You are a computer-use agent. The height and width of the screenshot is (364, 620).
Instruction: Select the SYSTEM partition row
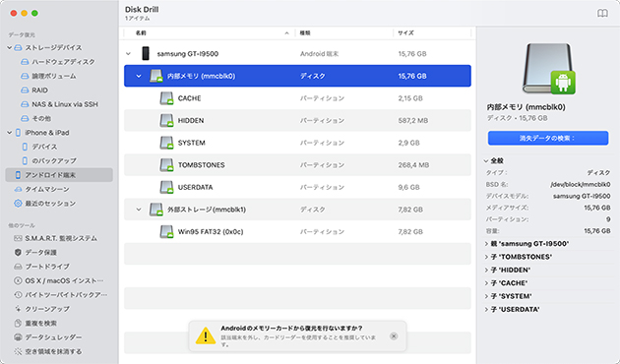297,143
